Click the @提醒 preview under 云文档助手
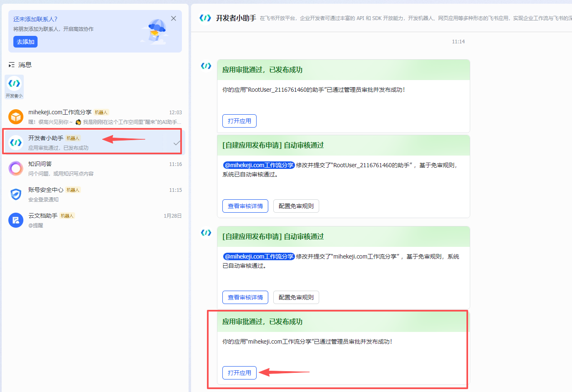The width and height of the screenshot is (572, 392). (x=36, y=226)
